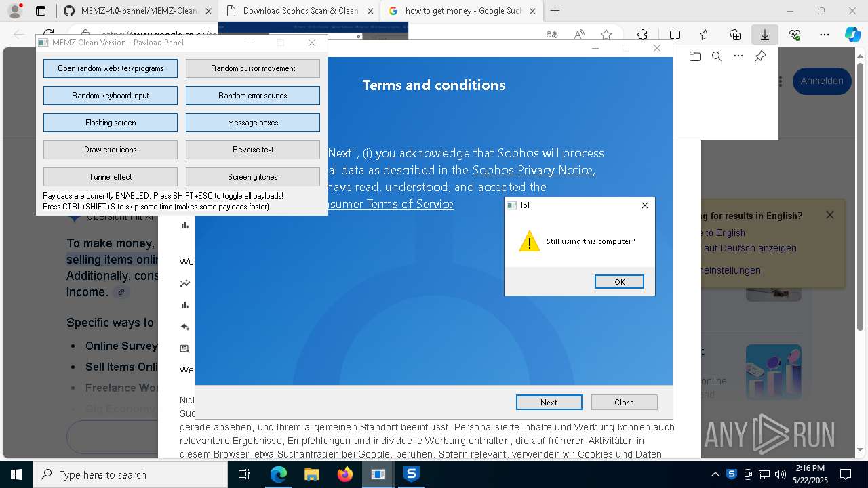Close the MEMZ-4.0-pannel browser tab
Viewport: 868px width, 488px height.
tap(210, 11)
